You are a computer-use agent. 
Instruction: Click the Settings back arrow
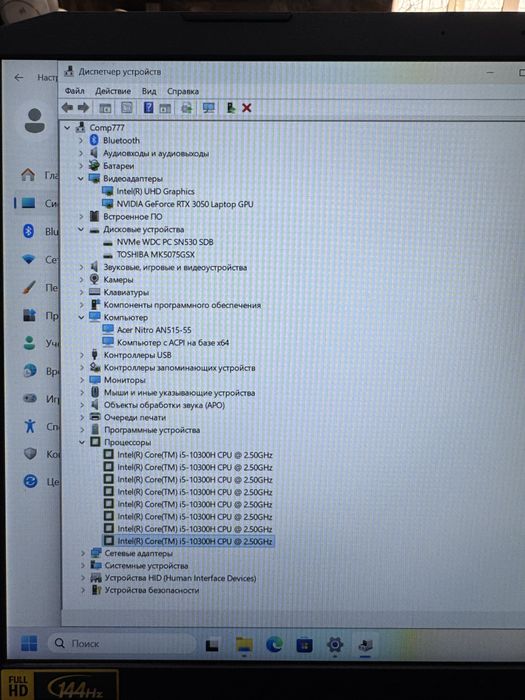pyautogui.click(x=19, y=78)
